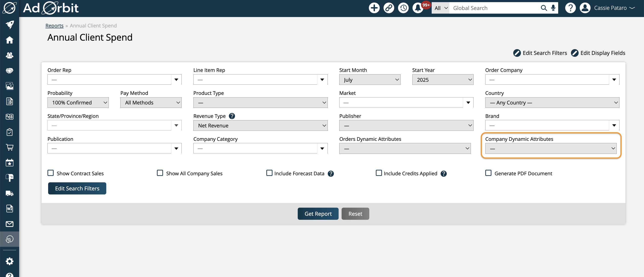Expand the Market dropdown arrow
Screen dimensions: 644x277
tap(468, 103)
